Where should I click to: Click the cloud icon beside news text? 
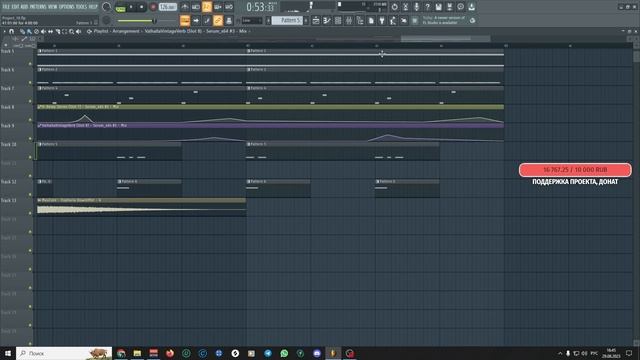472,20
